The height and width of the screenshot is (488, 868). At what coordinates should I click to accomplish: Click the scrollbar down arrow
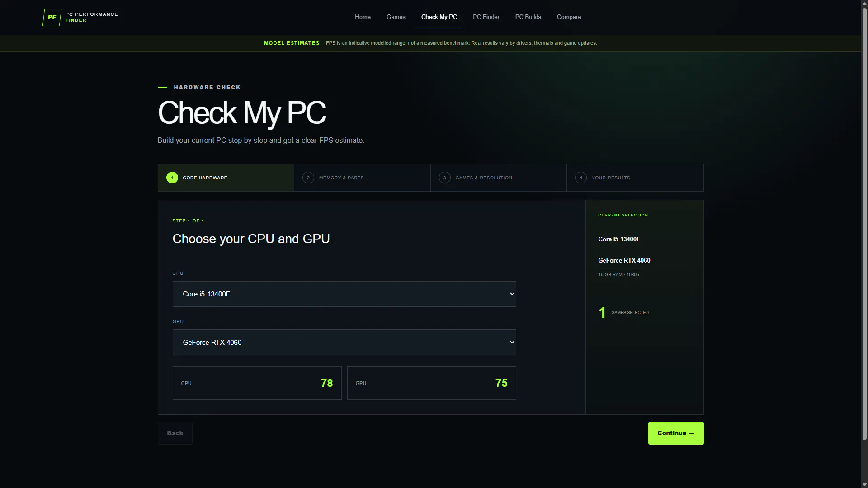(864, 485)
